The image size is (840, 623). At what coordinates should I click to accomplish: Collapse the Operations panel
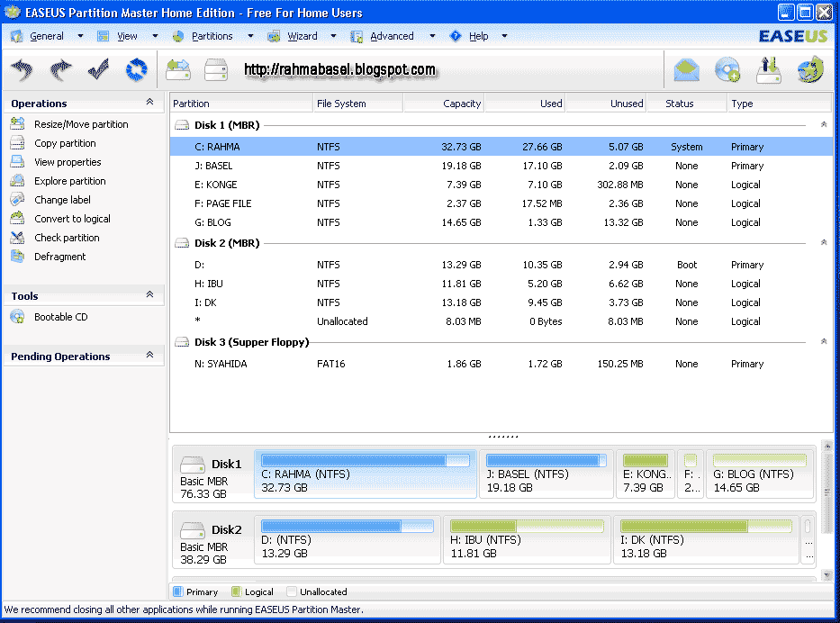click(x=150, y=102)
